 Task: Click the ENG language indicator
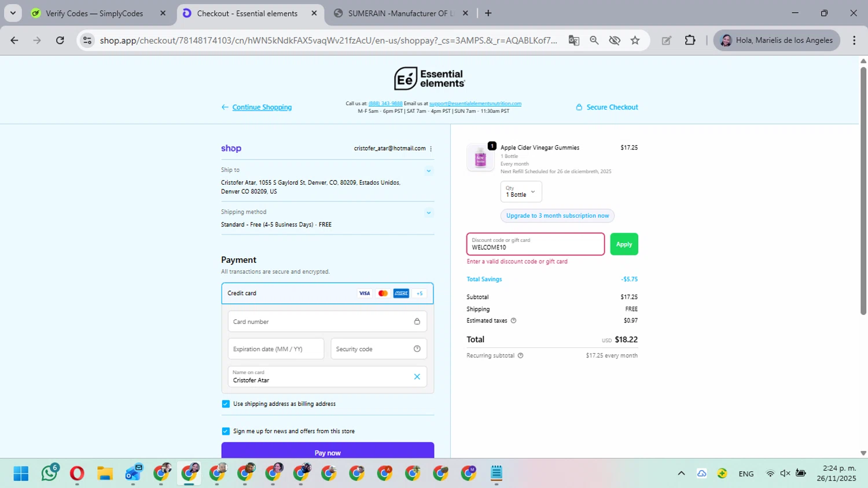(x=746, y=474)
